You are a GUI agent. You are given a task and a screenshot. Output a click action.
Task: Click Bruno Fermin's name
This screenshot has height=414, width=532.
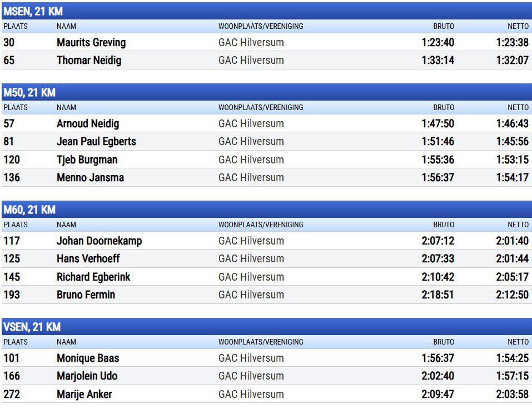[x=86, y=295]
